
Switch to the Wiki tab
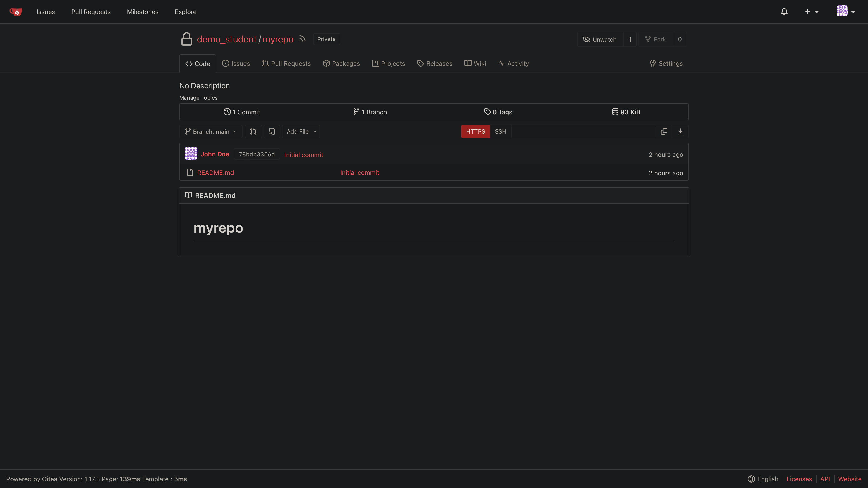coord(475,63)
